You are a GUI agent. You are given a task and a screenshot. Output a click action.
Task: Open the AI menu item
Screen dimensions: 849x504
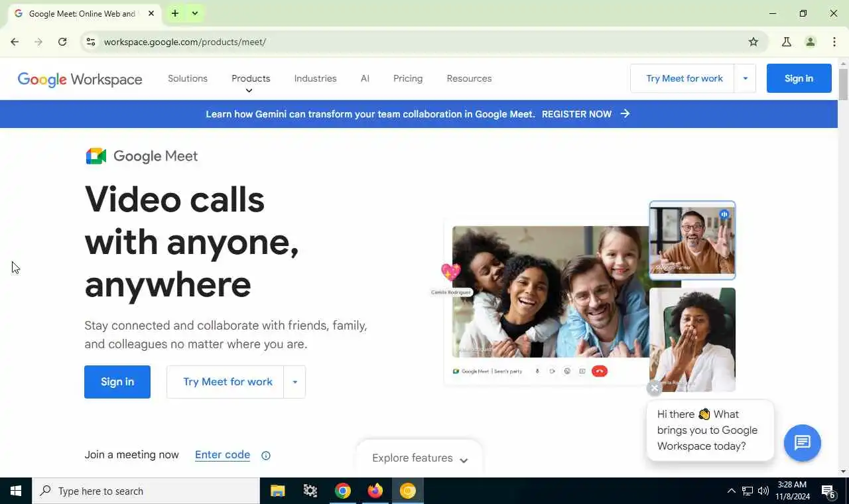click(x=365, y=78)
